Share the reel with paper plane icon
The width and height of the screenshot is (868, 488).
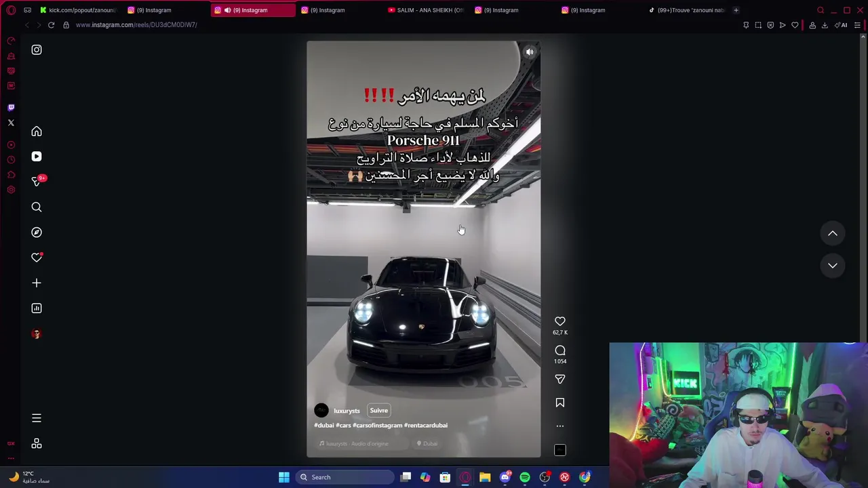point(560,380)
